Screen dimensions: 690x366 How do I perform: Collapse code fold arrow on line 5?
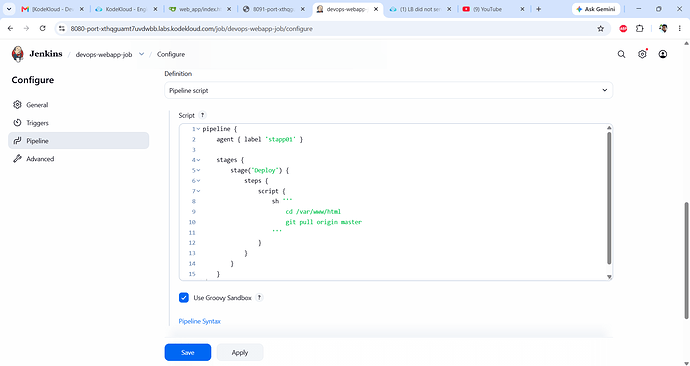click(198, 171)
